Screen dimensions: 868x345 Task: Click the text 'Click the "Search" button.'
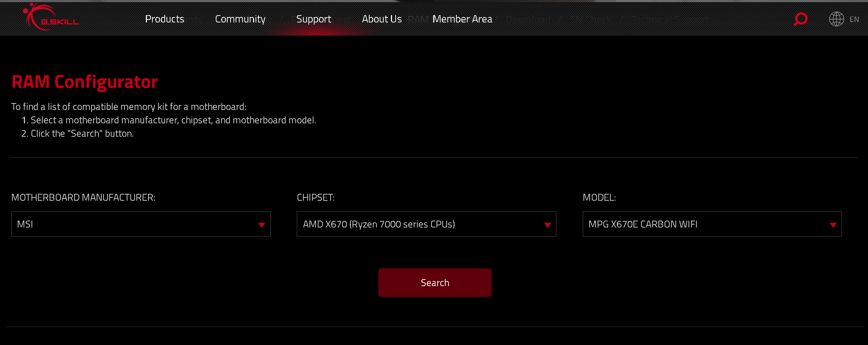point(82,133)
